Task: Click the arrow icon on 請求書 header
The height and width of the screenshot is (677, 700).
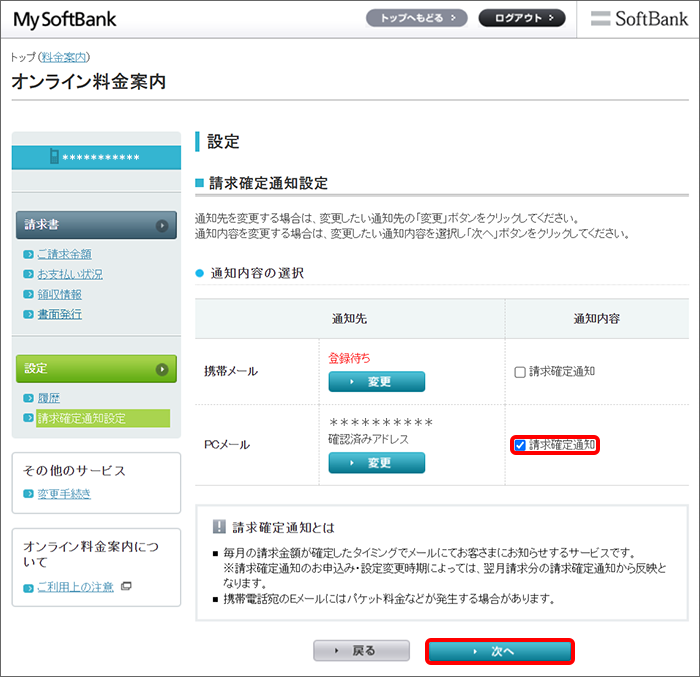Action: point(162,226)
